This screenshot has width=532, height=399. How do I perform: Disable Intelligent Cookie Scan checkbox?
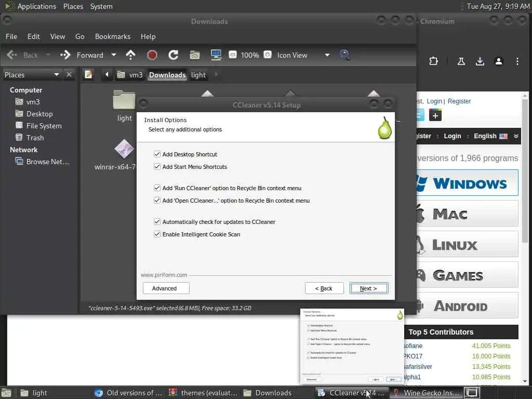coord(157,234)
